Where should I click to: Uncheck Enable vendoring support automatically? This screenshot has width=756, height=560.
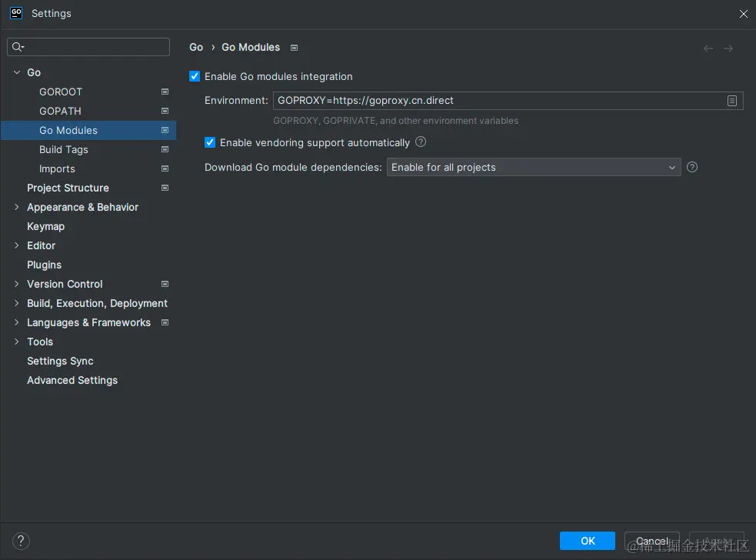(x=210, y=142)
